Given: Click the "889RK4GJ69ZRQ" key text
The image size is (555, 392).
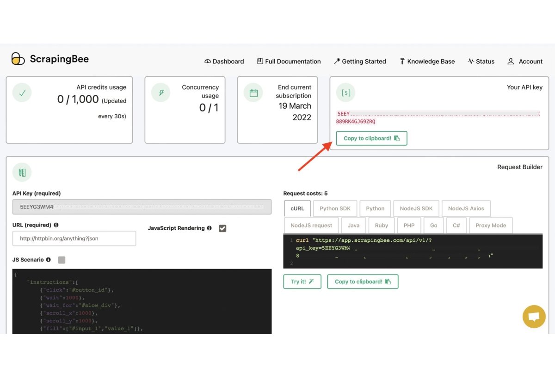Looking at the screenshot, I should (356, 122).
